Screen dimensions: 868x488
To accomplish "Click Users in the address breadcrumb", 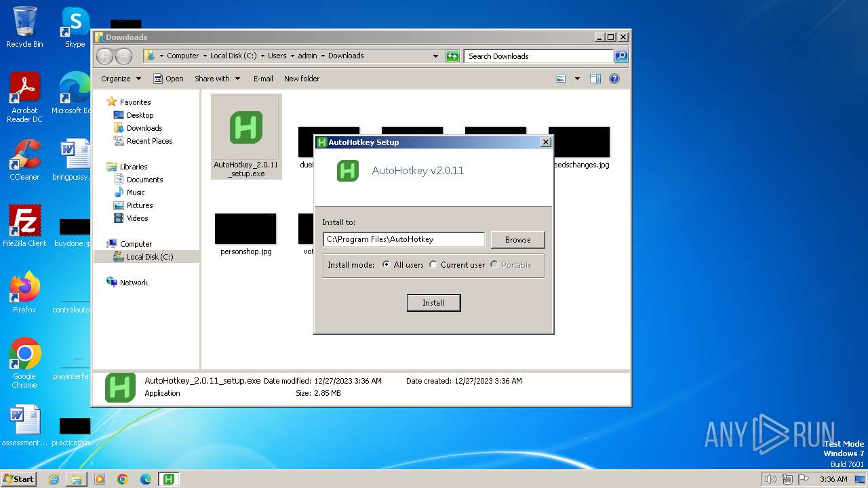I will click(277, 56).
